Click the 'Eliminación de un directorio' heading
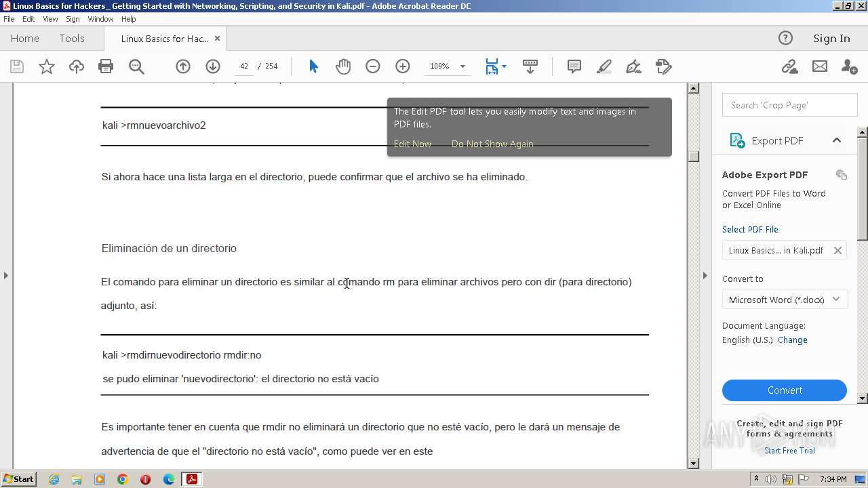 click(x=169, y=249)
